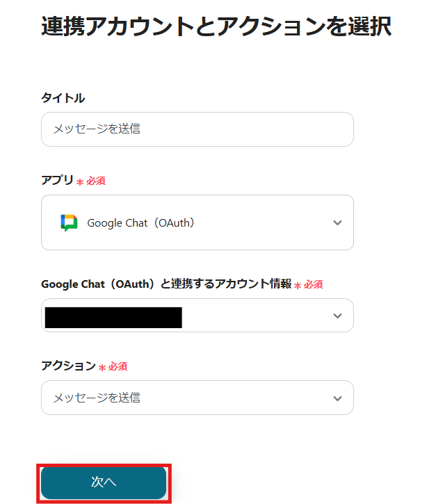Click the 次へ button
The height and width of the screenshot is (504, 436).
pos(104,482)
